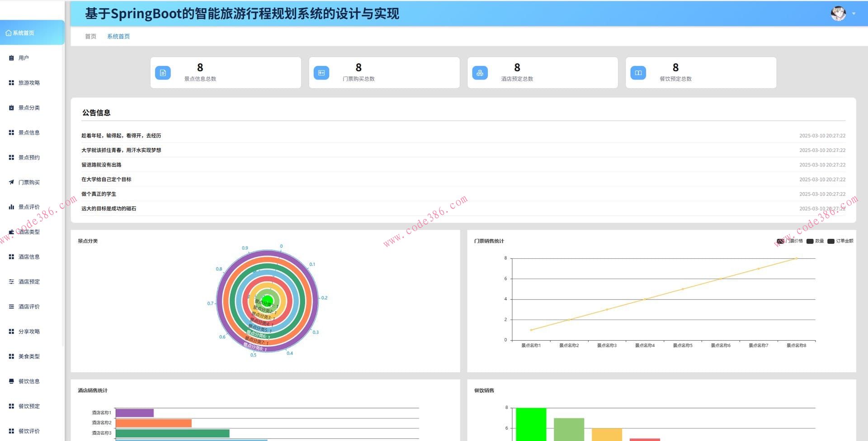Viewport: 868px width, 441px height.
Task: Click the 景点名称8 x-axis label
Action: tap(797, 346)
